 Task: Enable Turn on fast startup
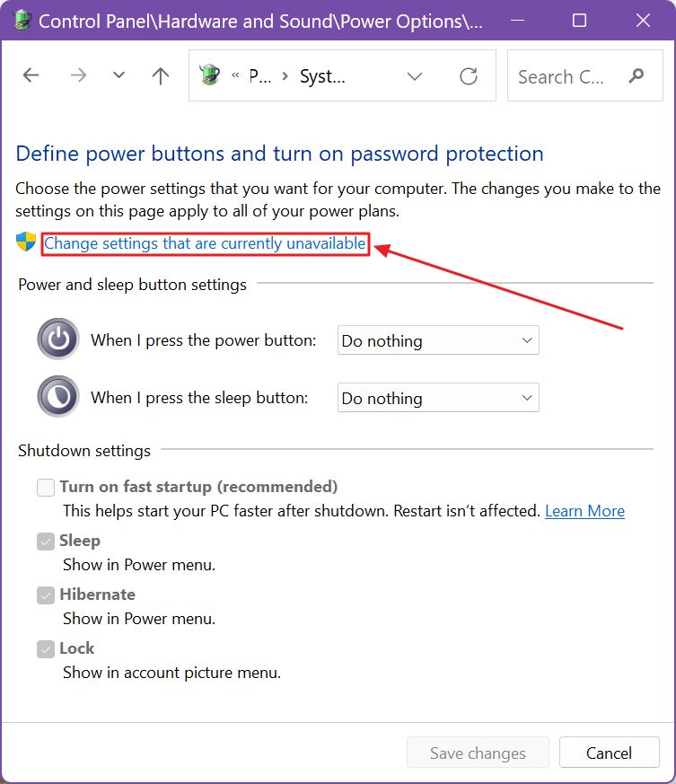point(45,487)
